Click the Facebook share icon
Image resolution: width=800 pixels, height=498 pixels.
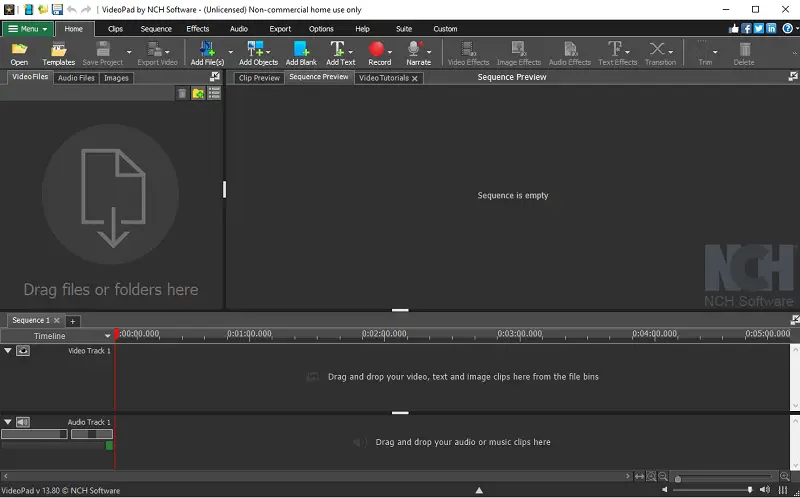pyautogui.click(x=746, y=29)
